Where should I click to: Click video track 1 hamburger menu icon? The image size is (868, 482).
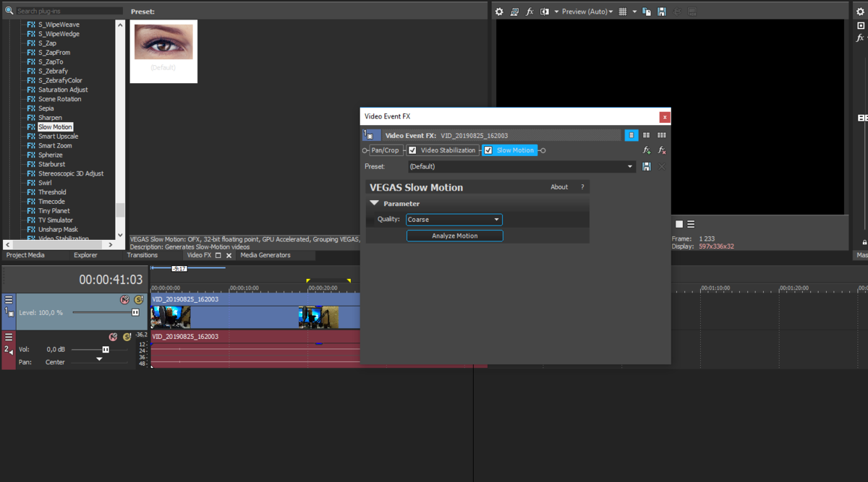[x=9, y=299]
